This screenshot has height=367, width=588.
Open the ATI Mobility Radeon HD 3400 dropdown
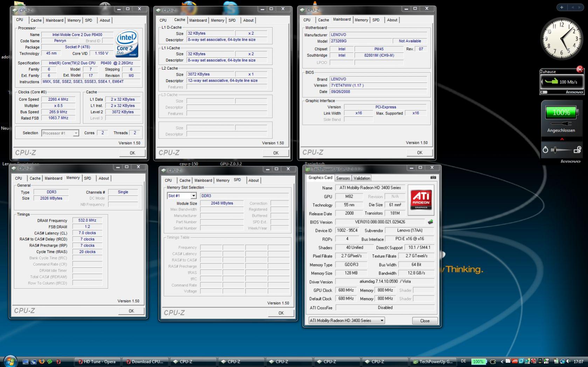(x=346, y=320)
